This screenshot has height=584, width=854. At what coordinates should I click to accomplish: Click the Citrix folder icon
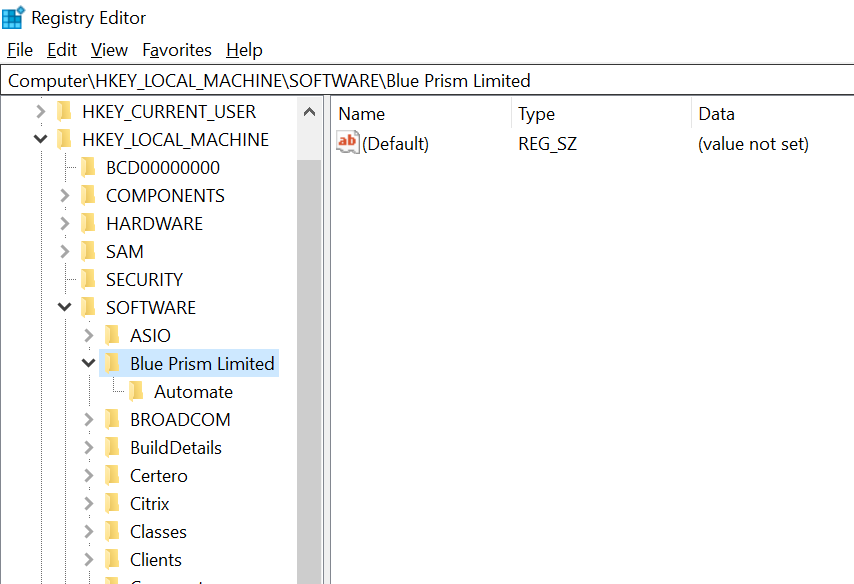coord(113,503)
